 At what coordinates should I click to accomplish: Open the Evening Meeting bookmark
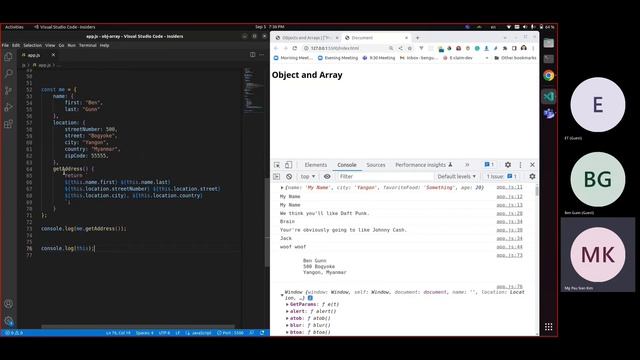[x=338, y=58]
